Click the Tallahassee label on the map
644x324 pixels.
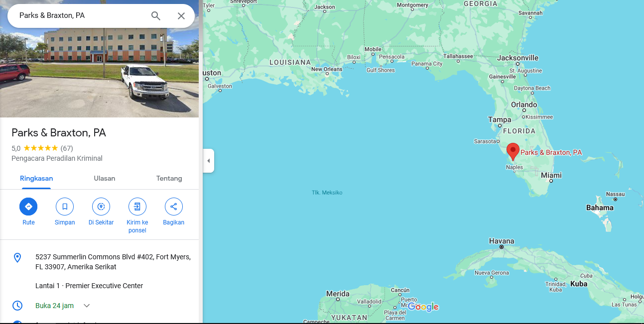pos(458,56)
